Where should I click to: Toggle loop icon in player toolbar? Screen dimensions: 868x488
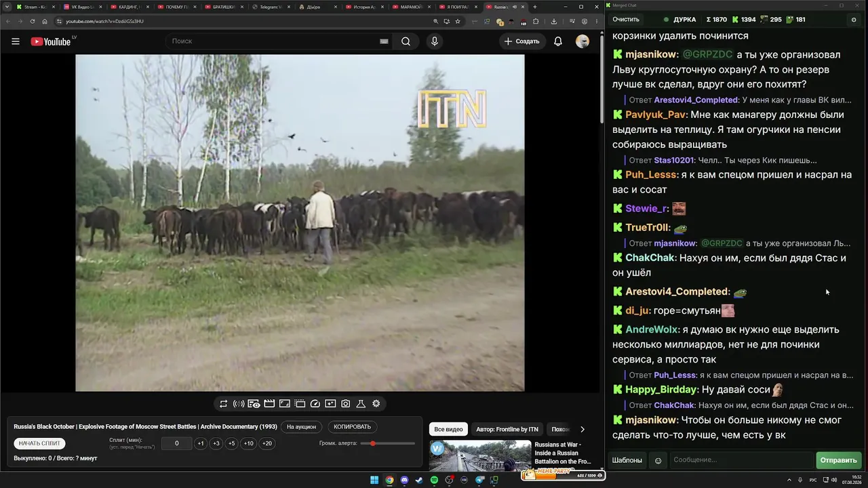tap(223, 403)
